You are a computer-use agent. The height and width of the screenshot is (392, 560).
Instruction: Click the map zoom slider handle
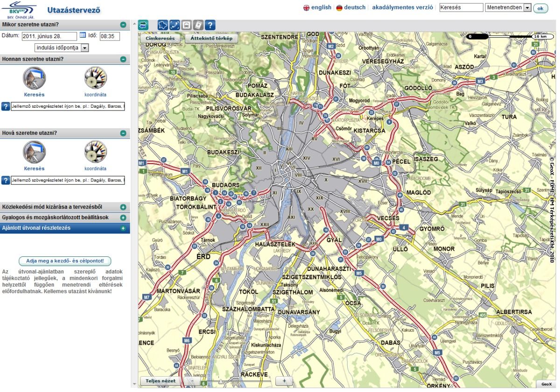220,381
